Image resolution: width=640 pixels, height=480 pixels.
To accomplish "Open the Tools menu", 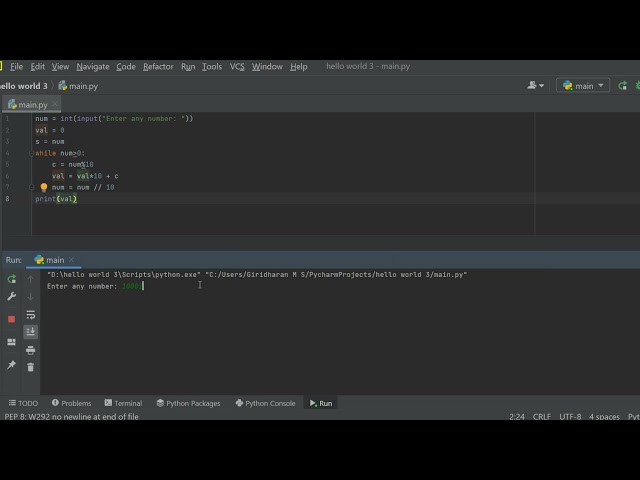I will [212, 67].
